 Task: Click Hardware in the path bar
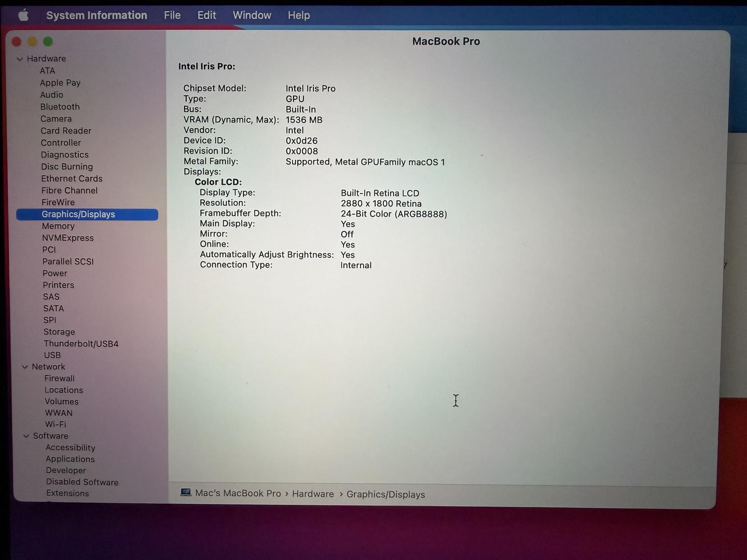[313, 494]
